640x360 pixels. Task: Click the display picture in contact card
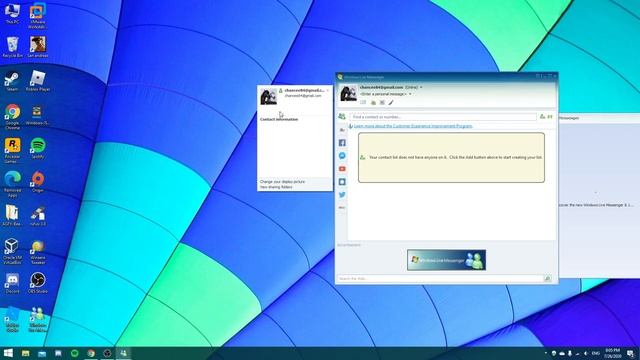point(268,96)
